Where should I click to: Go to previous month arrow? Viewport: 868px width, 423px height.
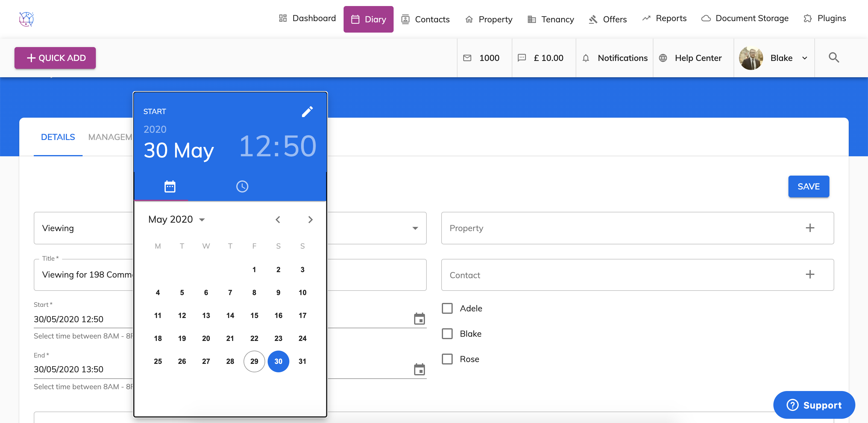tap(278, 220)
